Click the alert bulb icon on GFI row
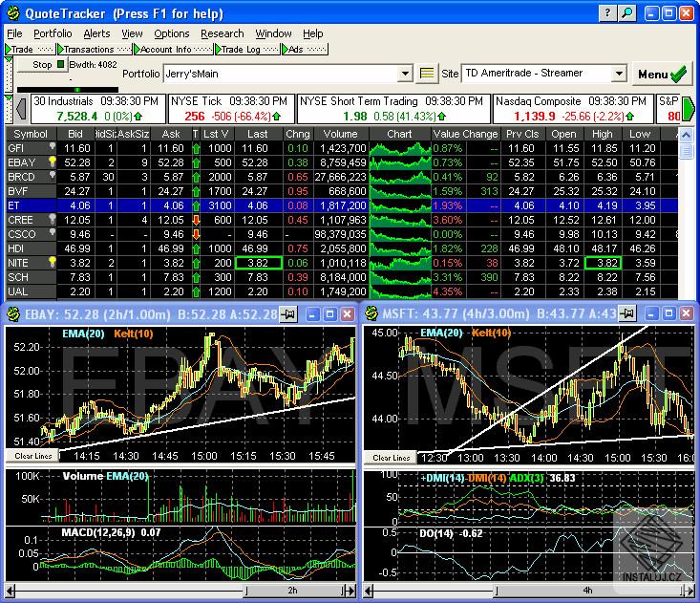The height and width of the screenshot is (603, 700). coord(53,146)
